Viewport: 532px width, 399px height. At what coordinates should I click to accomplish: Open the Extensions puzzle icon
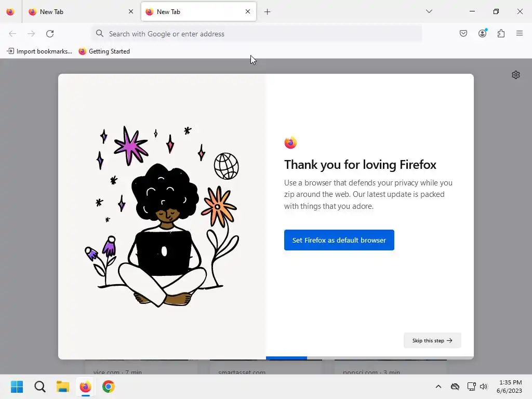click(501, 33)
